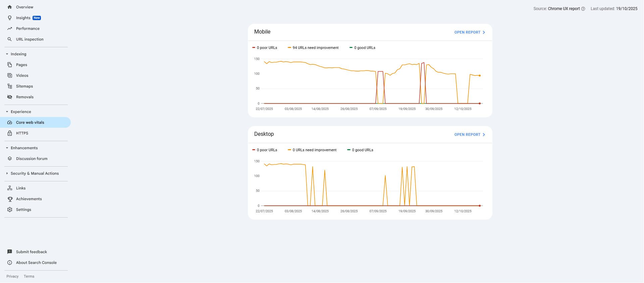Viewport: 644px width, 283px height.
Task: Click the About Search Console info icon
Action: 10,263
